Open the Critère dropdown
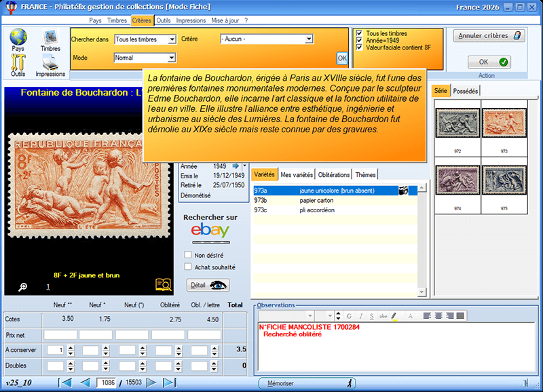Image resolution: width=543 pixels, height=392 pixels. point(309,39)
